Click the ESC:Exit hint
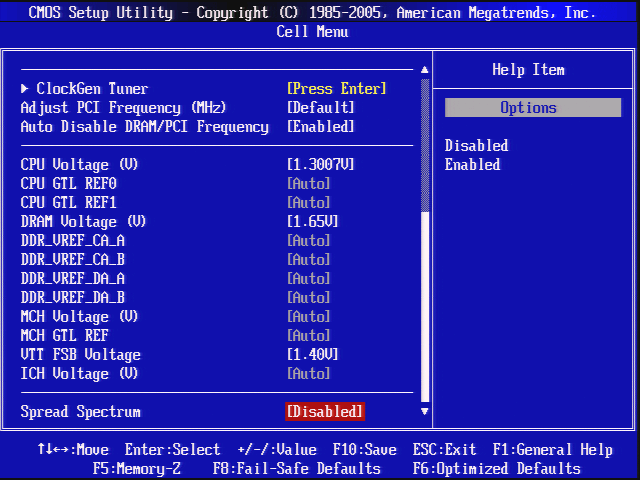Viewport: 640px width, 480px height. point(444,449)
